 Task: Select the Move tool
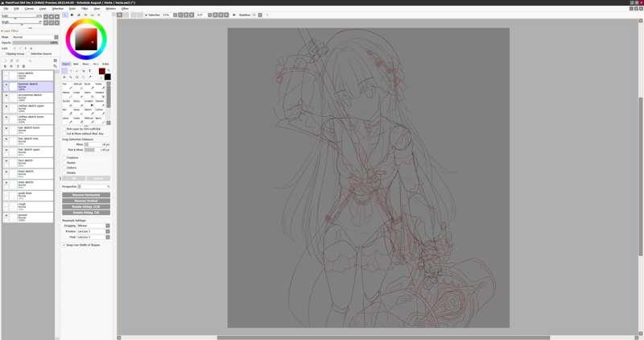click(64, 77)
